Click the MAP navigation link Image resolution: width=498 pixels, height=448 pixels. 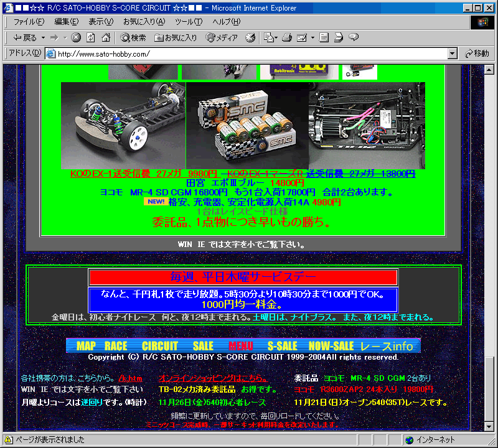tap(86, 346)
